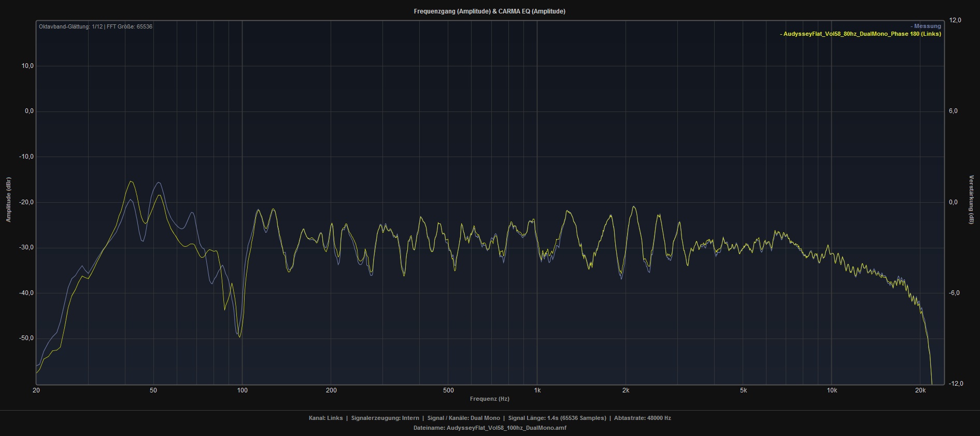Click the 20k frequency tick label

[x=920, y=390]
